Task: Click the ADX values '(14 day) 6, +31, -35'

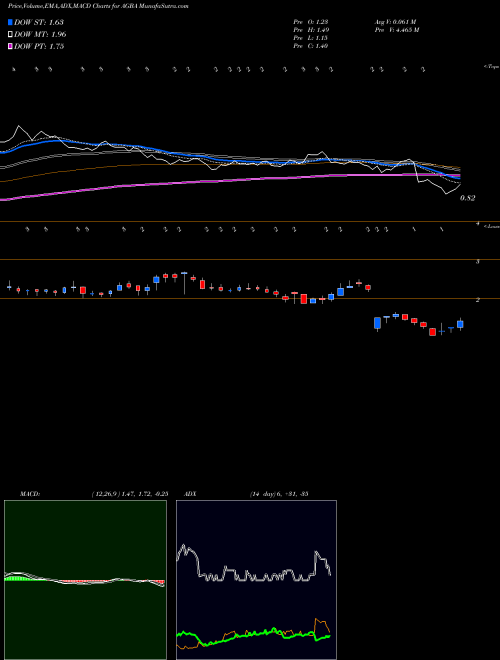Action: (279, 494)
